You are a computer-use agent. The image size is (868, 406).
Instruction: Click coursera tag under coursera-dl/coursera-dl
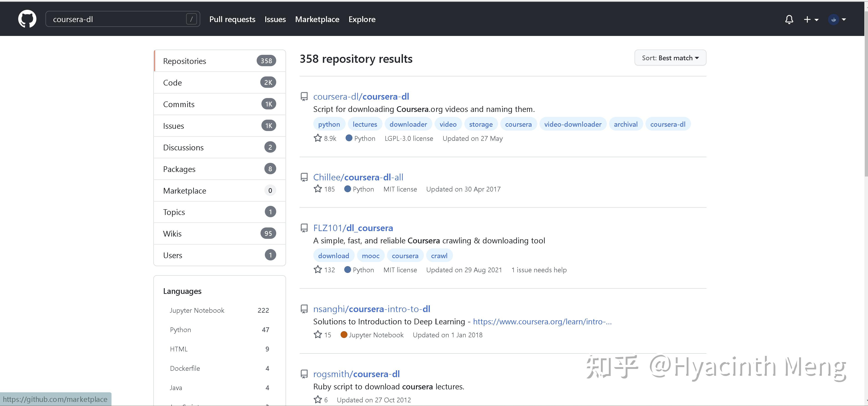[518, 124]
